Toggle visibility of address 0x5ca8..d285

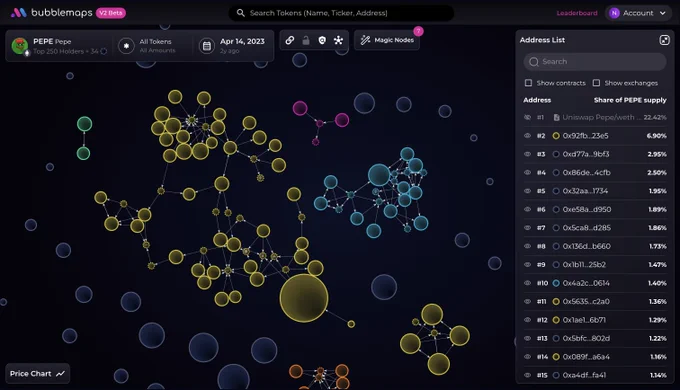[x=527, y=228]
